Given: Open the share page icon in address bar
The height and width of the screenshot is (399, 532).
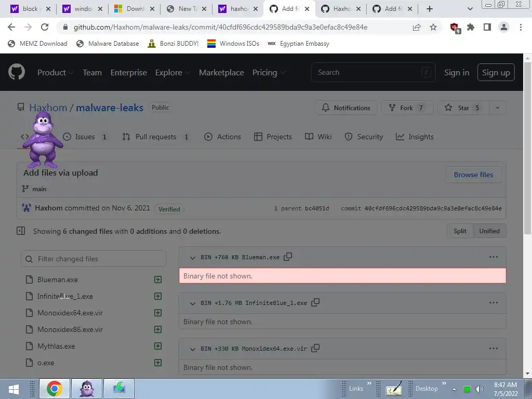Looking at the screenshot, I should [416, 27].
